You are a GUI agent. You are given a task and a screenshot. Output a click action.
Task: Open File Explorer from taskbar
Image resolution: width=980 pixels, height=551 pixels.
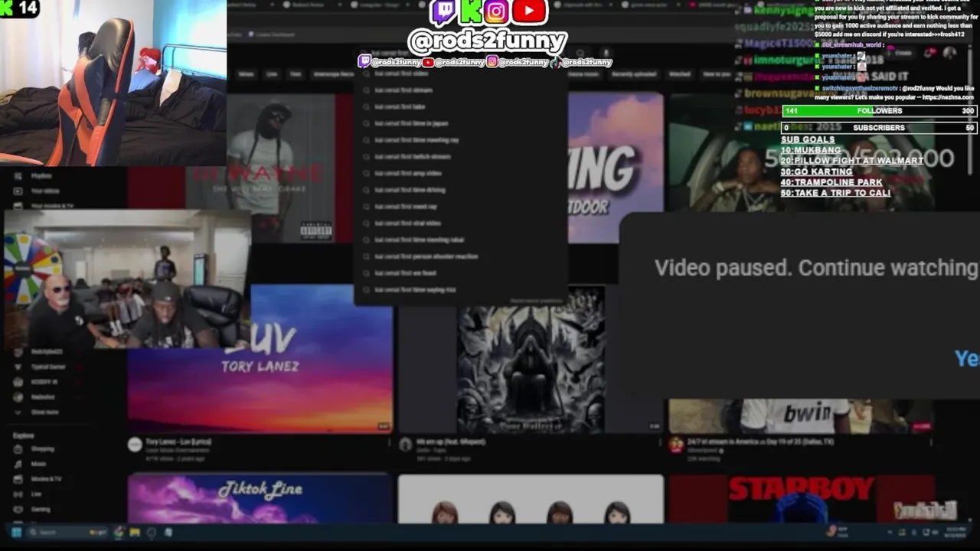click(x=135, y=533)
